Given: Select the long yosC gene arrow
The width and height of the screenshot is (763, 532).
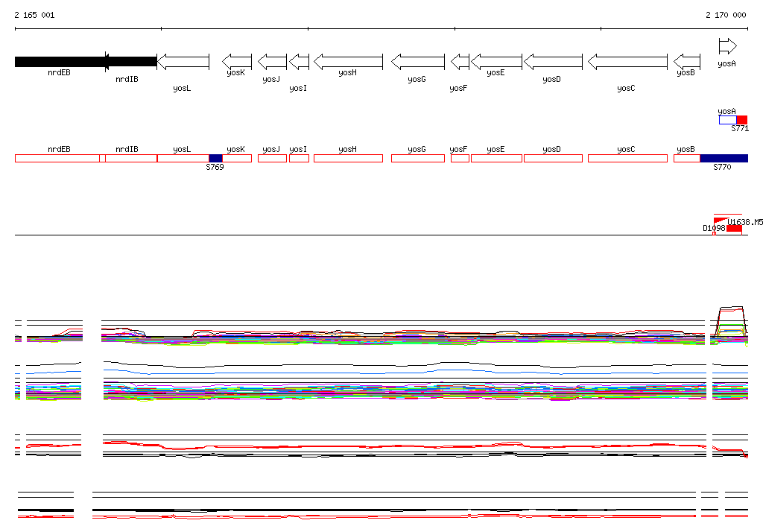Looking at the screenshot, I should click(627, 62).
